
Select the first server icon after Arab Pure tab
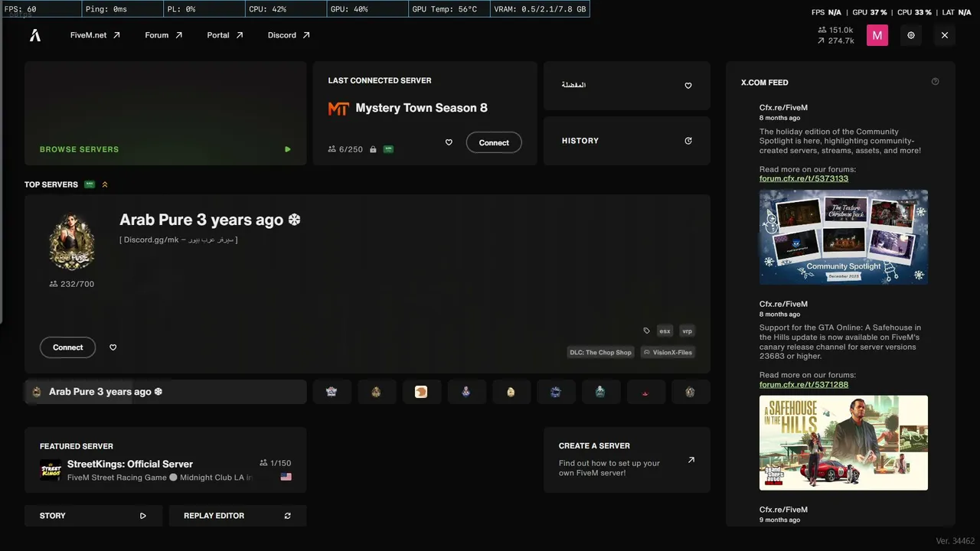(332, 392)
